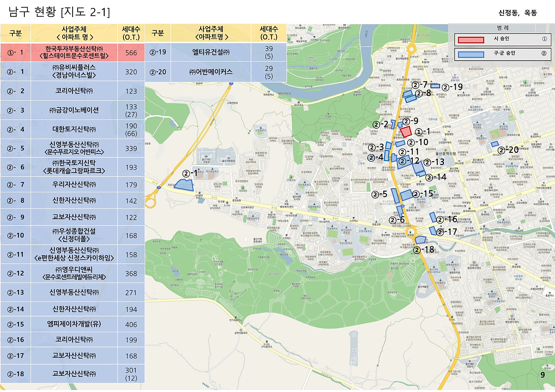Click the page title 남구 현황 [지도 2-1]
555x392 pixels.
click(x=59, y=12)
